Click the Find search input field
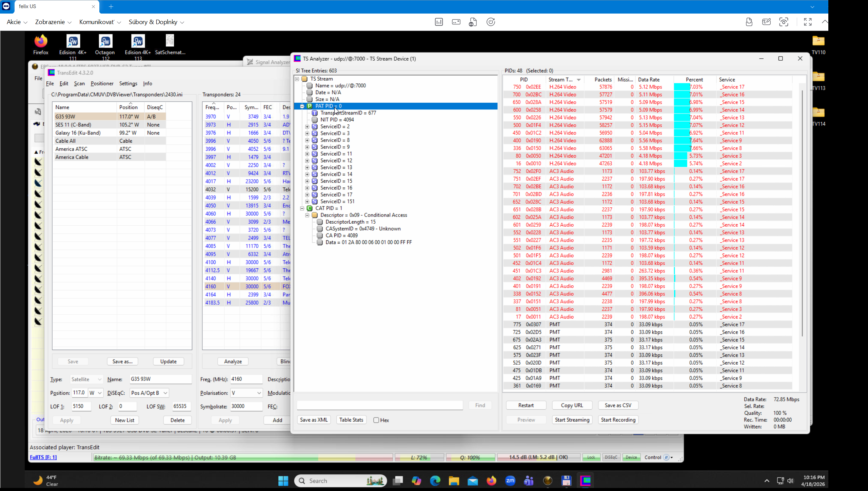Image resolution: width=868 pixels, height=491 pixels. click(x=380, y=405)
